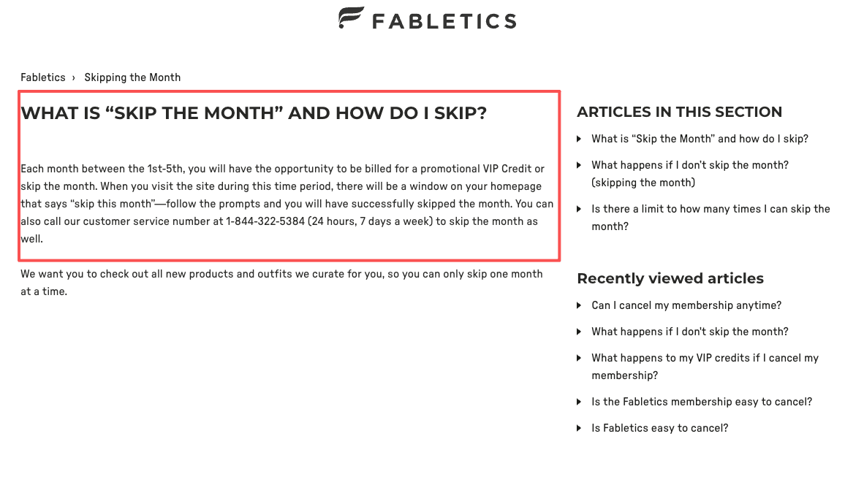
Task: Click the arrow icon beside cancel membership article
Action: tap(580, 306)
